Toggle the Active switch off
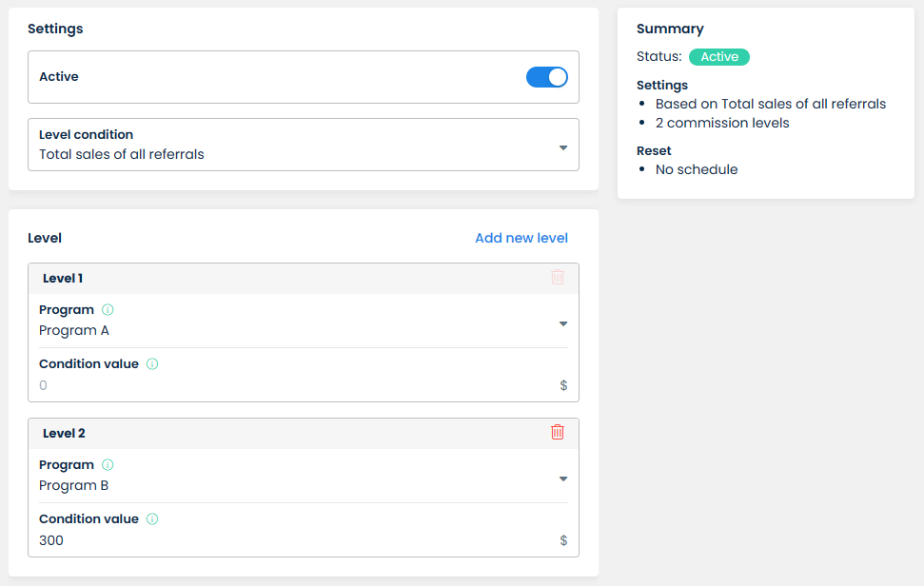Screen dimensions: 924x586 coord(547,77)
